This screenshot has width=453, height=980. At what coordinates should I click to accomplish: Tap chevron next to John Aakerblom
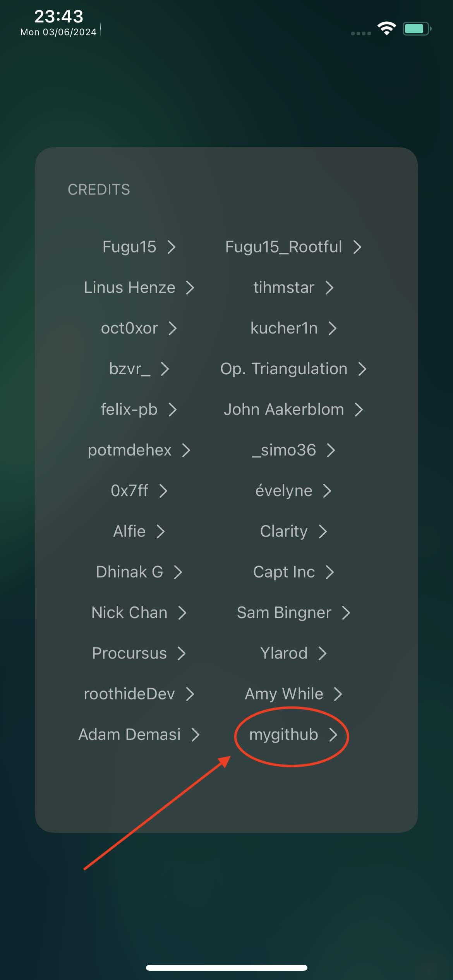click(359, 409)
